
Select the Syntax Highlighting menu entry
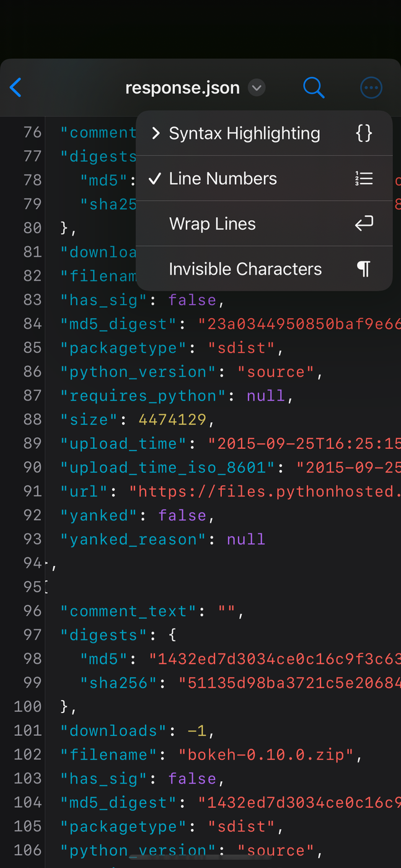(x=244, y=133)
